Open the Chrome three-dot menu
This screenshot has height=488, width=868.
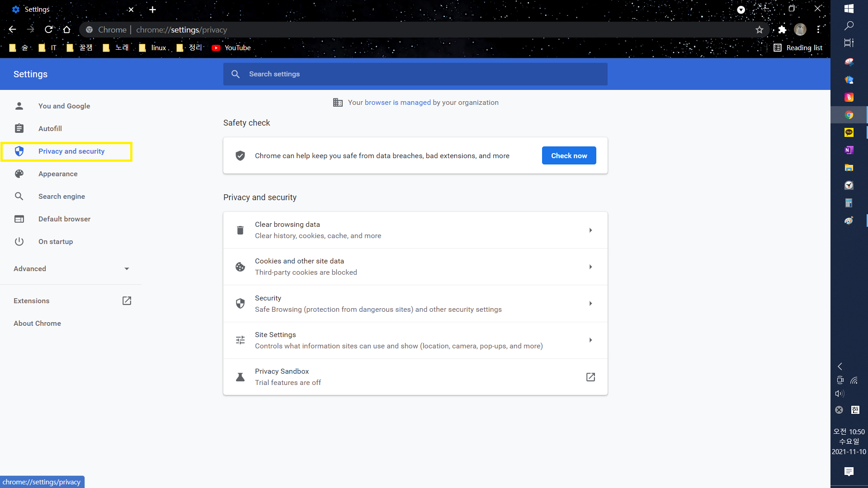pos(818,29)
